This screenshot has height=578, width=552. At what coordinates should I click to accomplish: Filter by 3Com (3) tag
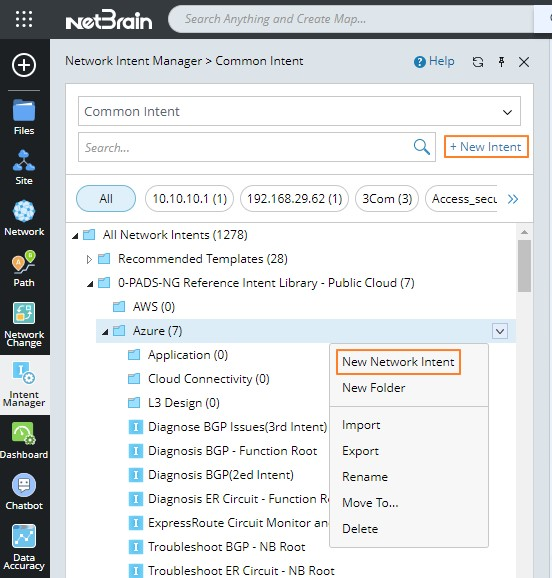pyautogui.click(x=387, y=199)
